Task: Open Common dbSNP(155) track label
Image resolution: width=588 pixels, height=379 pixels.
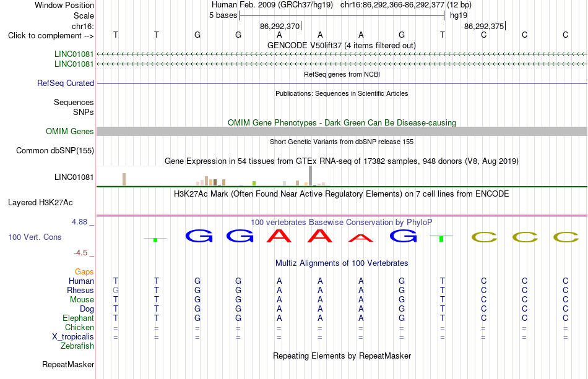Action: pos(55,151)
